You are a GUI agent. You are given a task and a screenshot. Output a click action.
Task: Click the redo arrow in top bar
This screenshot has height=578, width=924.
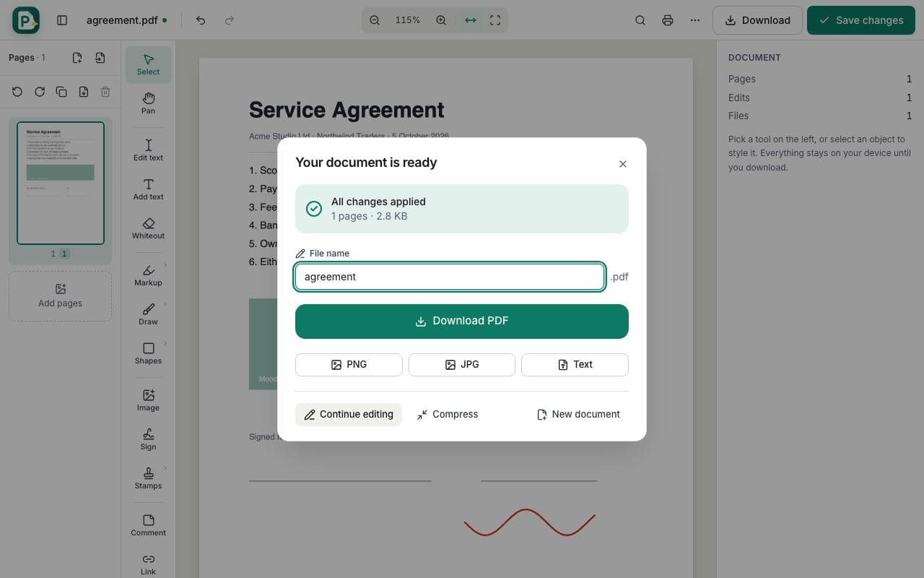click(x=230, y=20)
